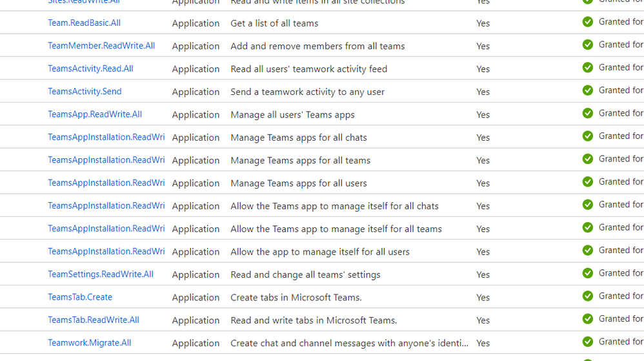This screenshot has width=644, height=361.
Task: Click the granted status icon for TeamMember.ReadWrite.All
Action: point(587,45)
